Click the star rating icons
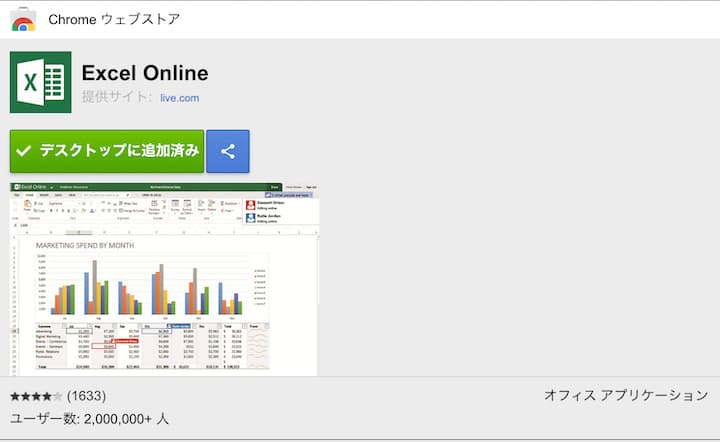 click(36, 396)
